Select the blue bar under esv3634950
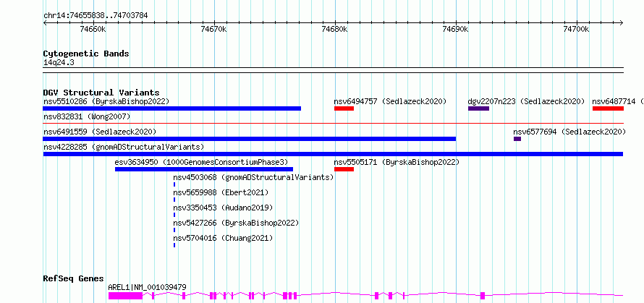Viewport: 644px width, 303px height. click(204, 169)
